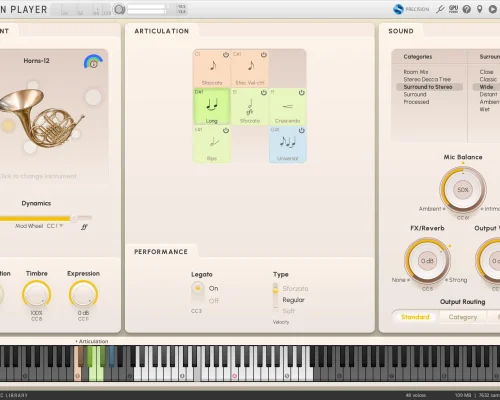Screen dimensions: 500x400
Task: Toggle power on Staccato cell
Action: [226, 55]
